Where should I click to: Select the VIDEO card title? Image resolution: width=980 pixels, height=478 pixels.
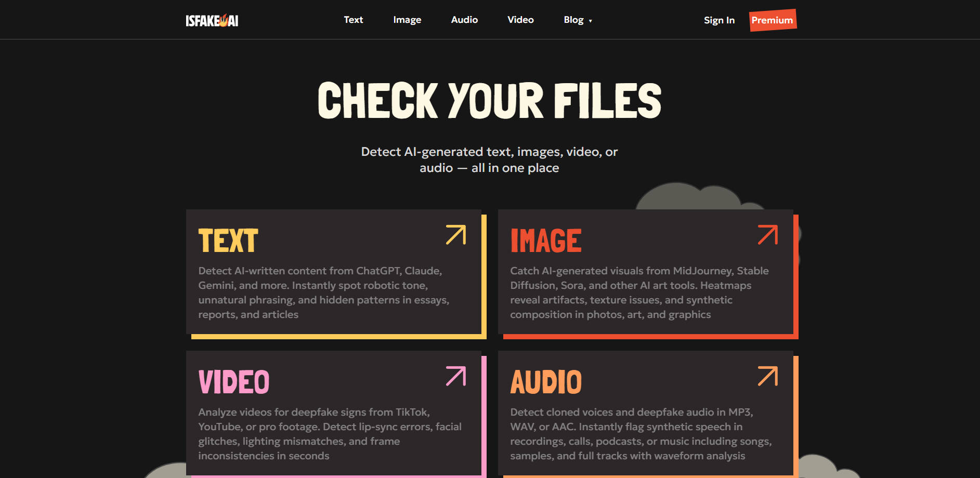point(234,380)
